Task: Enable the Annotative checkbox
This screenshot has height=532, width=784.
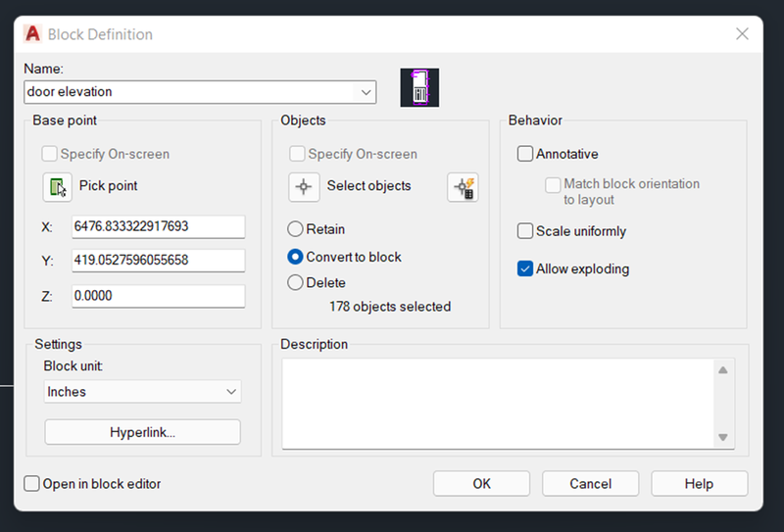Action: click(525, 154)
